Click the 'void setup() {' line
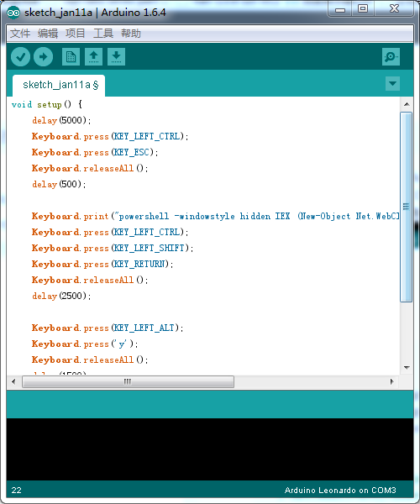 point(47,104)
